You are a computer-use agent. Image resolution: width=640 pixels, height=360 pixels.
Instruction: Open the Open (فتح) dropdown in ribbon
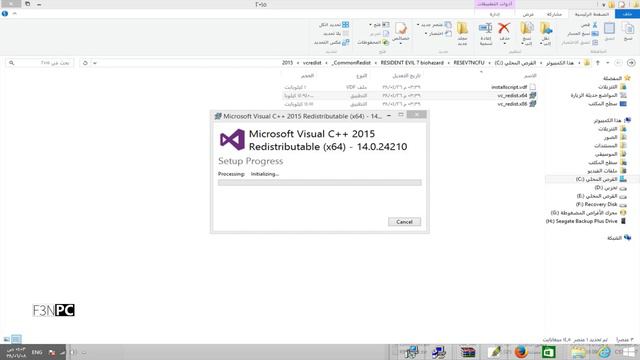[379, 25]
